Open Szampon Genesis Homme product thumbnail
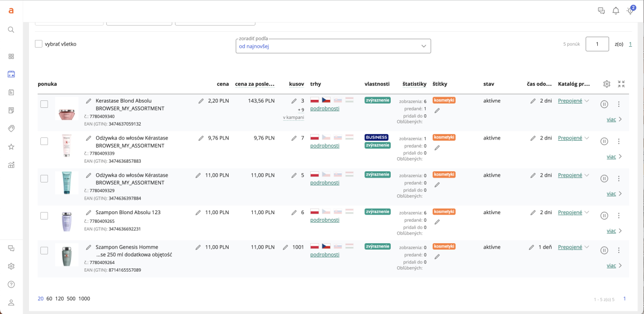 67,254
